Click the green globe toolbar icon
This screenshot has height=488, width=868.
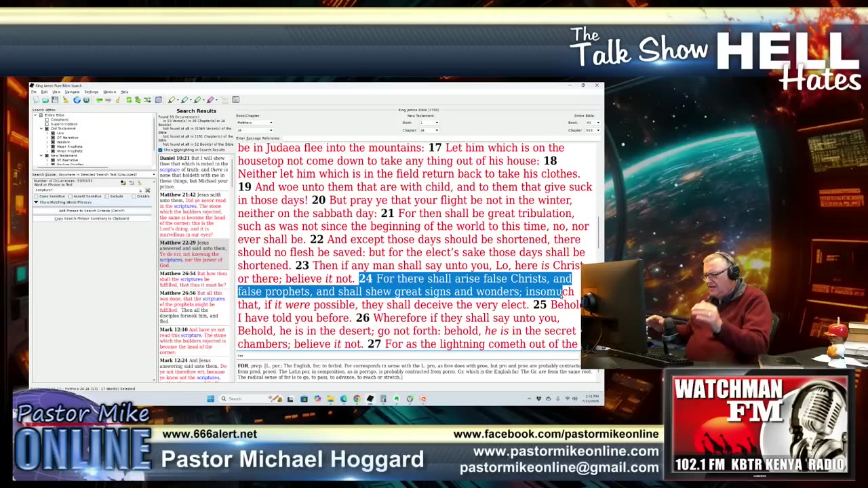click(86, 100)
